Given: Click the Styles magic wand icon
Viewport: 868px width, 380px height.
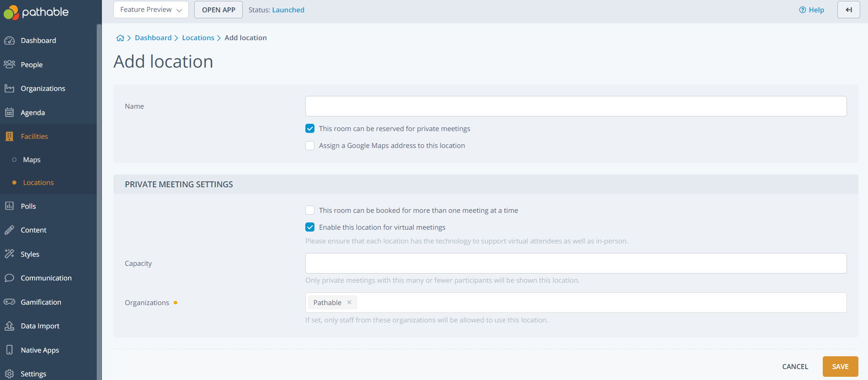Looking at the screenshot, I should point(9,254).
